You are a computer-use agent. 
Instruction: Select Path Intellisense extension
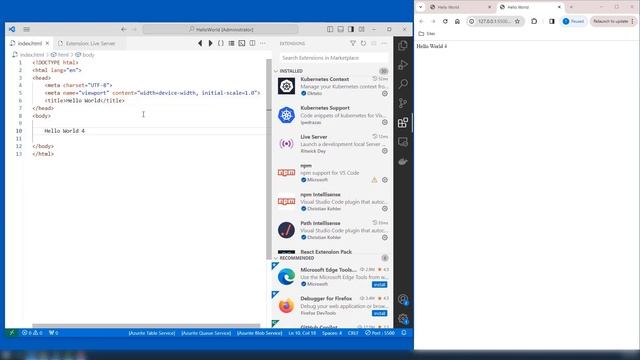[333, 230]
